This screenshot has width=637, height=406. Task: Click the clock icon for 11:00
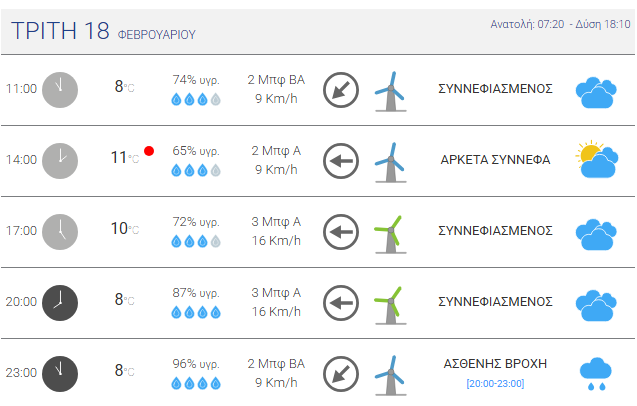(60, 90)
